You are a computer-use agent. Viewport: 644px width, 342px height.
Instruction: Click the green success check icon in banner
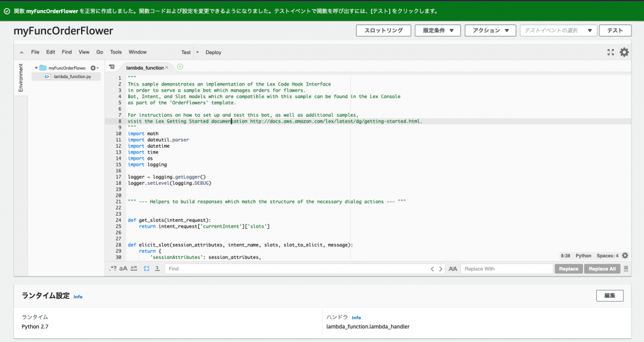(7, 11)
